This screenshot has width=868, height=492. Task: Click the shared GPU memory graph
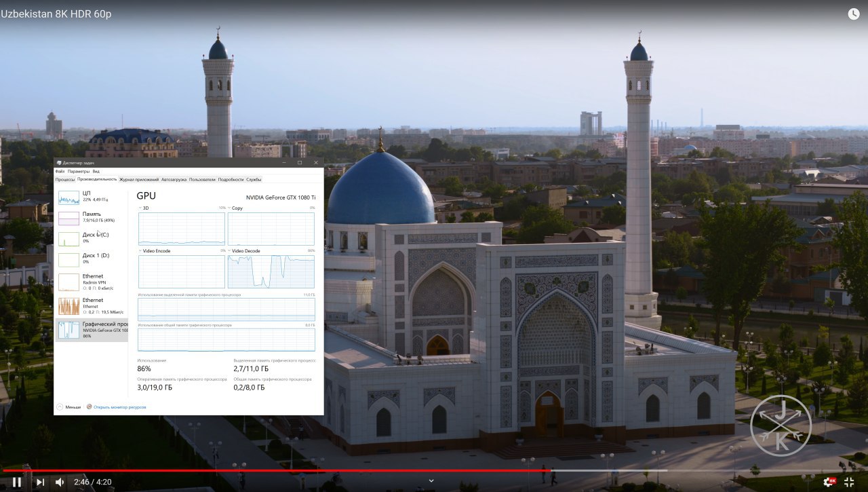click(x=226, y=340)
